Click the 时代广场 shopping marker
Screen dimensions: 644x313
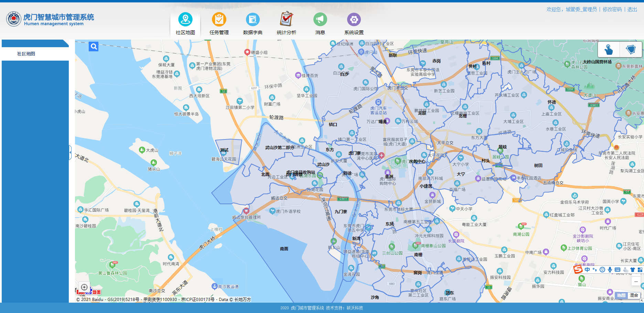click(608, 222)
